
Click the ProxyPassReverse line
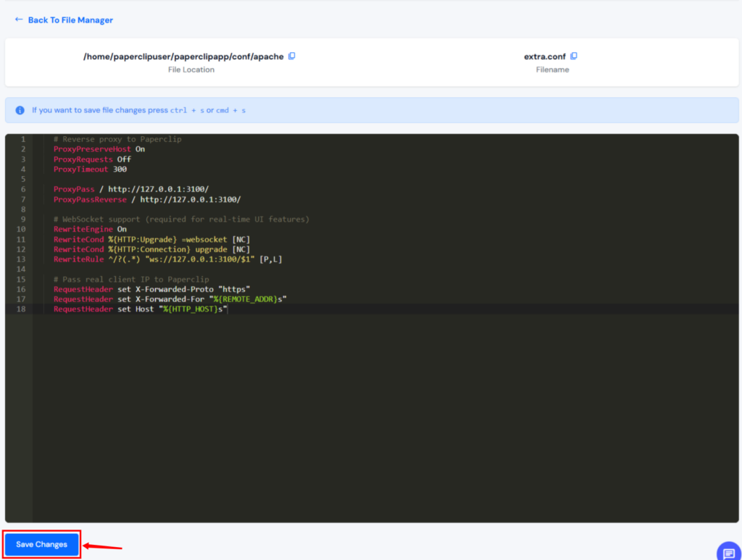point(147,200)
